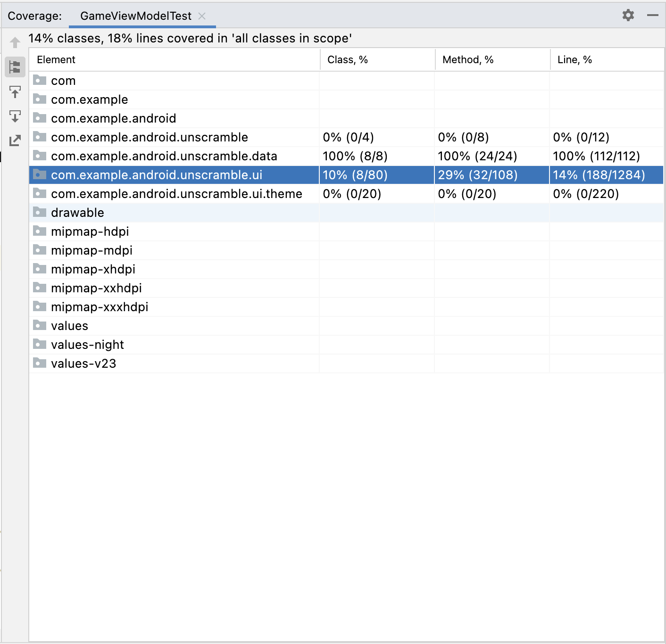Select the com.example.android.unscramble package row
Image resolution: width=666 pixels, height=644 pixels.
coord(149,137)
